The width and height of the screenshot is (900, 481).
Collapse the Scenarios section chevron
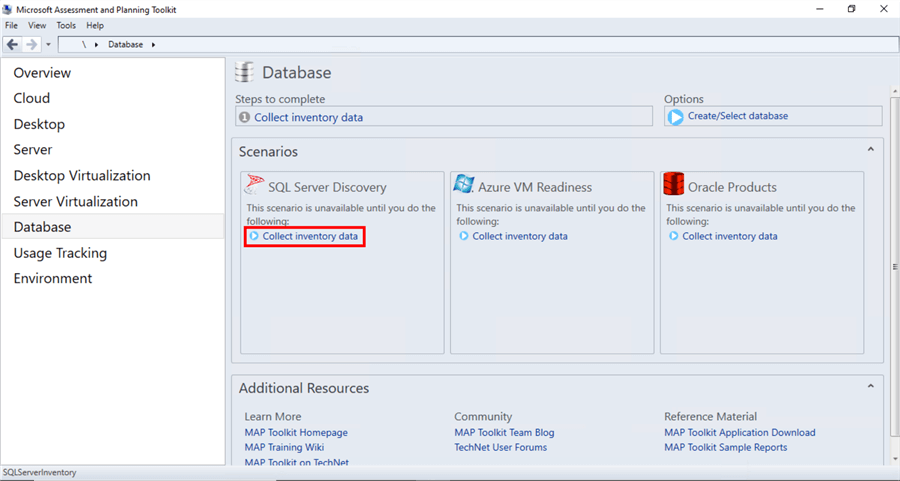871,149
